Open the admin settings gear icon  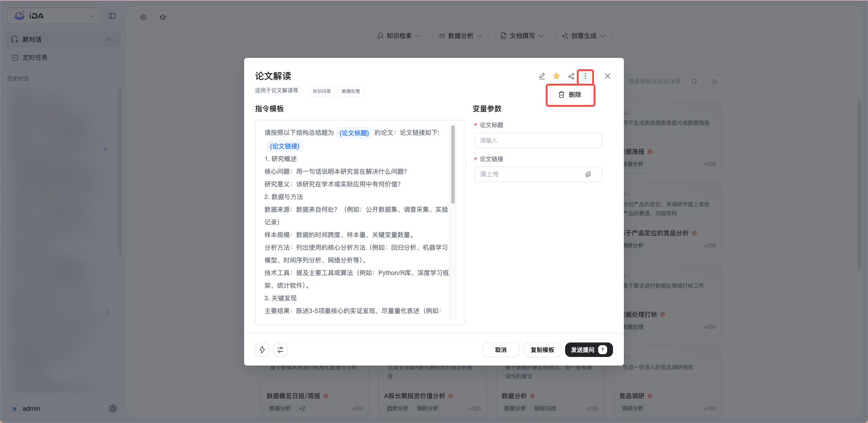click(113, 409)
